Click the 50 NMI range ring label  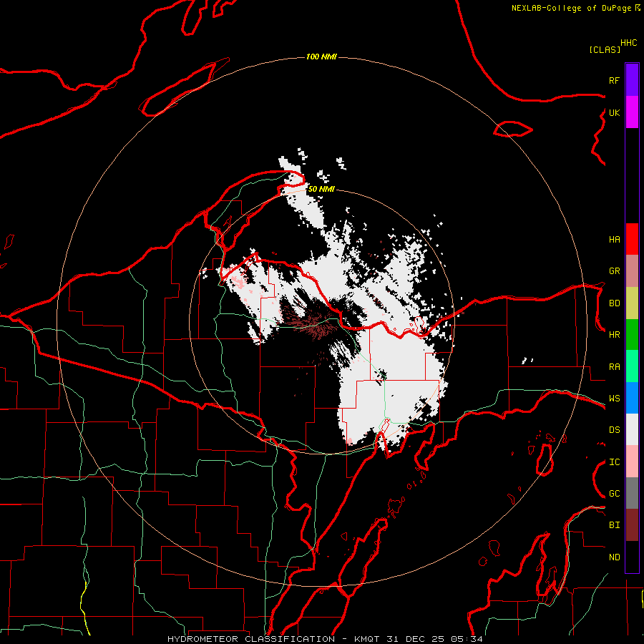[x=321, y=189]
